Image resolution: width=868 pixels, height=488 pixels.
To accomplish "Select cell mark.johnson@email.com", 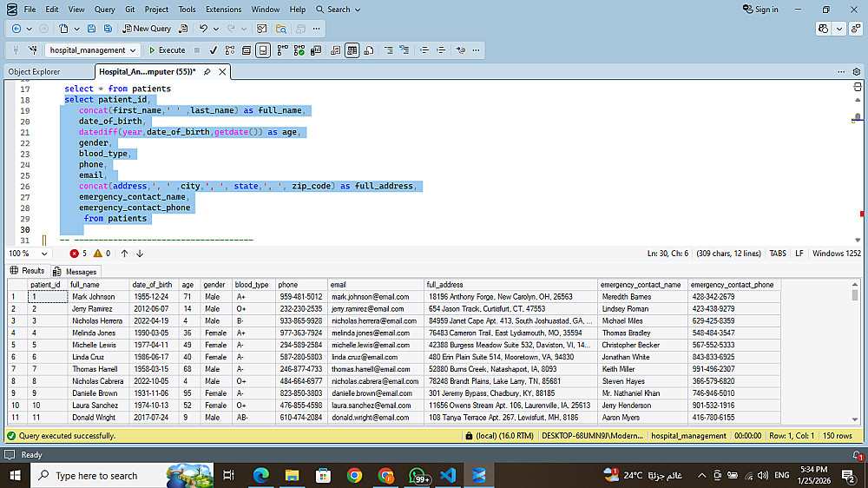I will pyautogui.click(x=375, y=297).
